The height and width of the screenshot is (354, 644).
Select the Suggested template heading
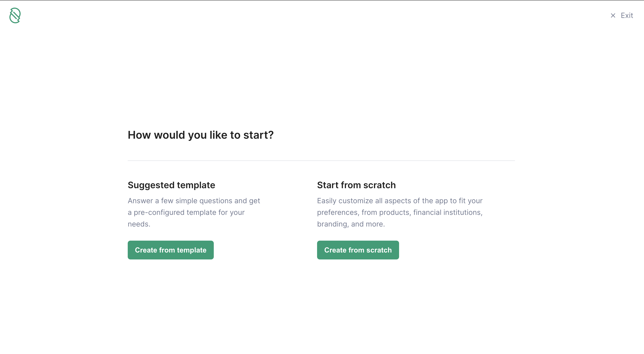point(171,185)
